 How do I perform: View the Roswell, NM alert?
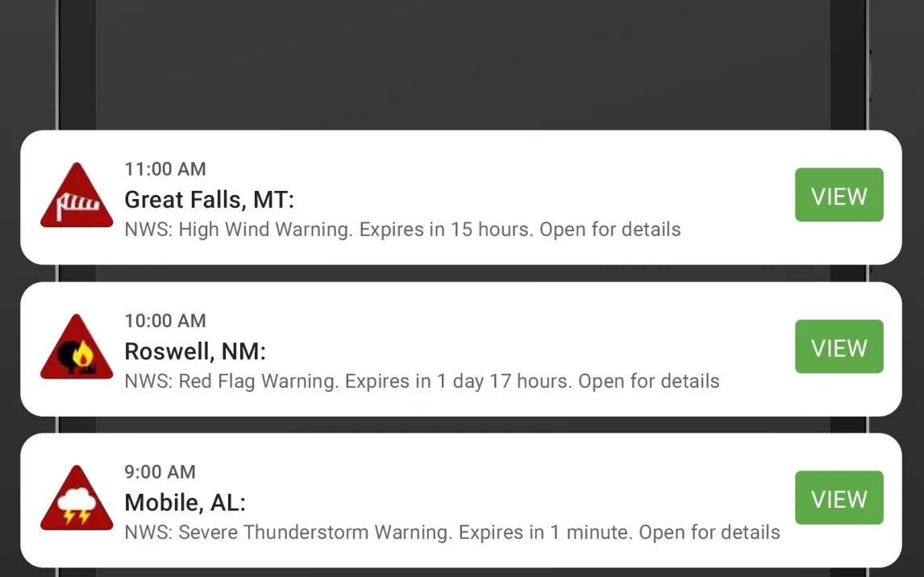click(x=839, y=347)
